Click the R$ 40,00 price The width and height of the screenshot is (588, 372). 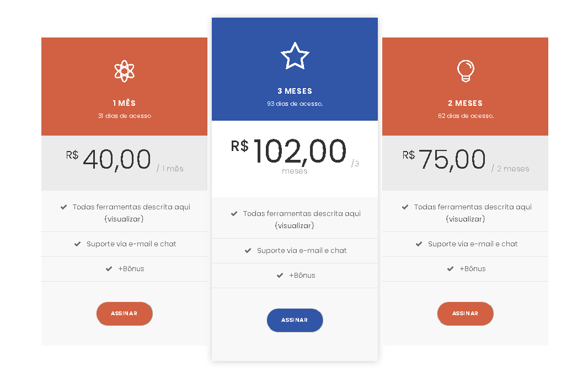coord(109,160)
